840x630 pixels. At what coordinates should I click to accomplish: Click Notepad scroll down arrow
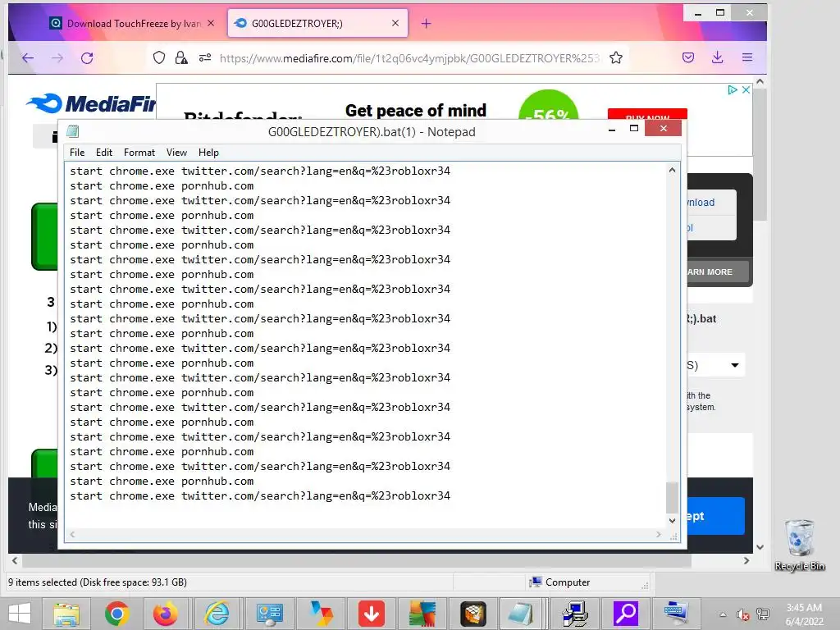pyautogui.click(x=673, y=520)
